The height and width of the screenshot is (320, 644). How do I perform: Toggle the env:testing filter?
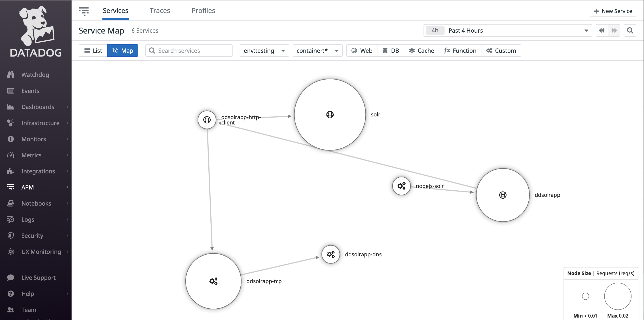pos(263,51)
